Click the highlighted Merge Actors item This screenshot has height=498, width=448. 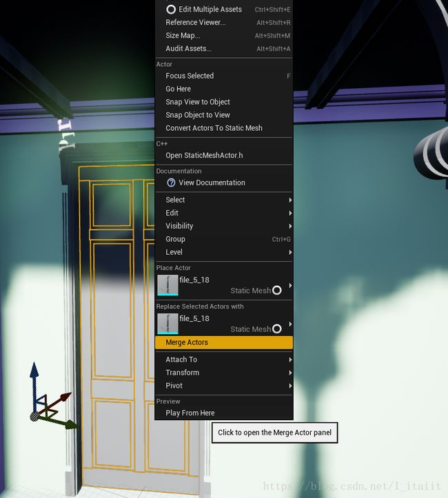pyautogui.click(x=224, y=342)
